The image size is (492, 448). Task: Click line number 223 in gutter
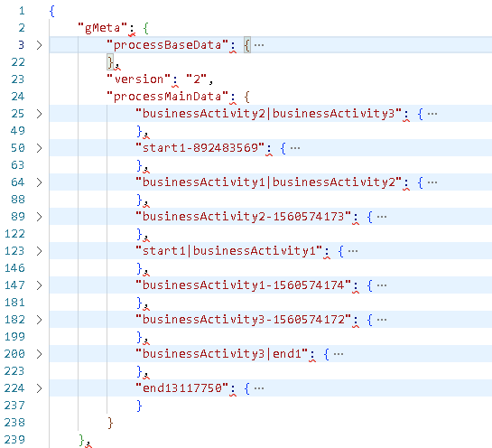pos(14,371)
